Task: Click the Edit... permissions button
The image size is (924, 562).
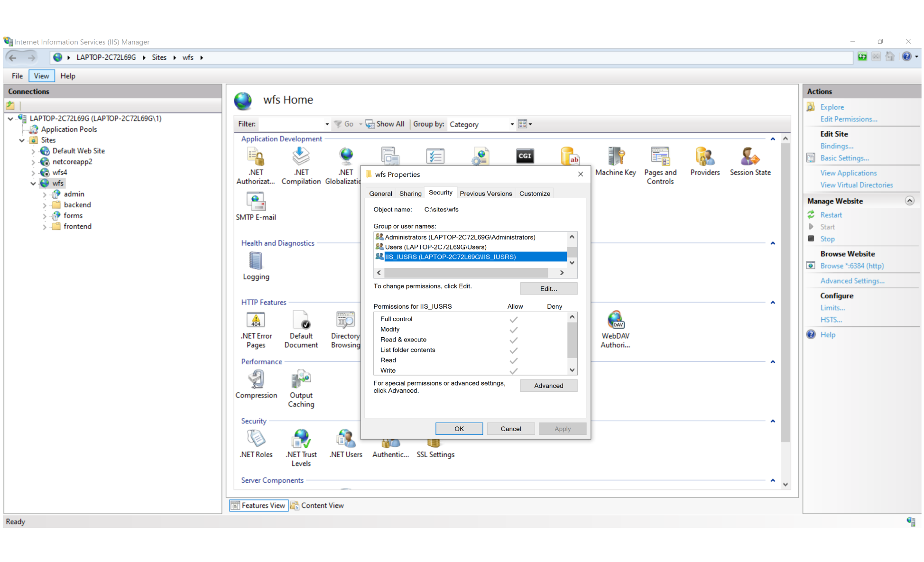Action: pyautogui.click(x=548, y=289)
